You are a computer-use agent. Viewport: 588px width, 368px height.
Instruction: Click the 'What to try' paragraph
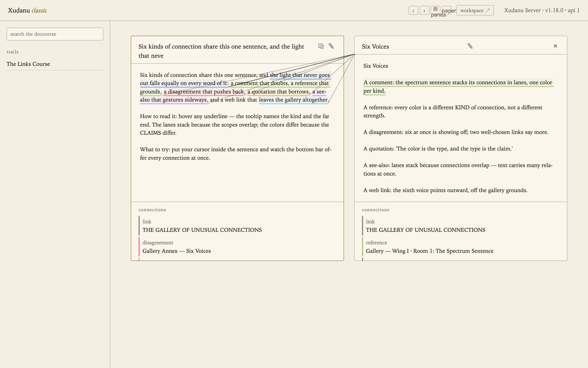tap(236, 154)
